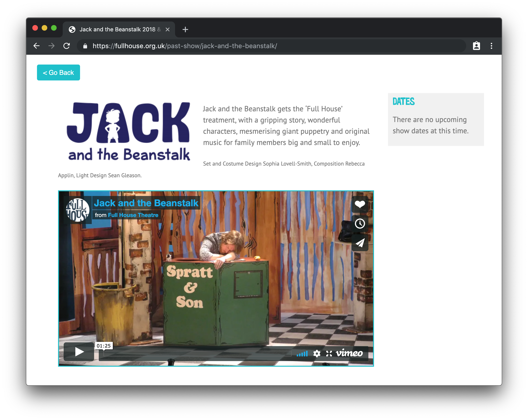Viewport: 528px width, 420px height.
Task: Click the browser forward arrow
Action: coord(51,46)
